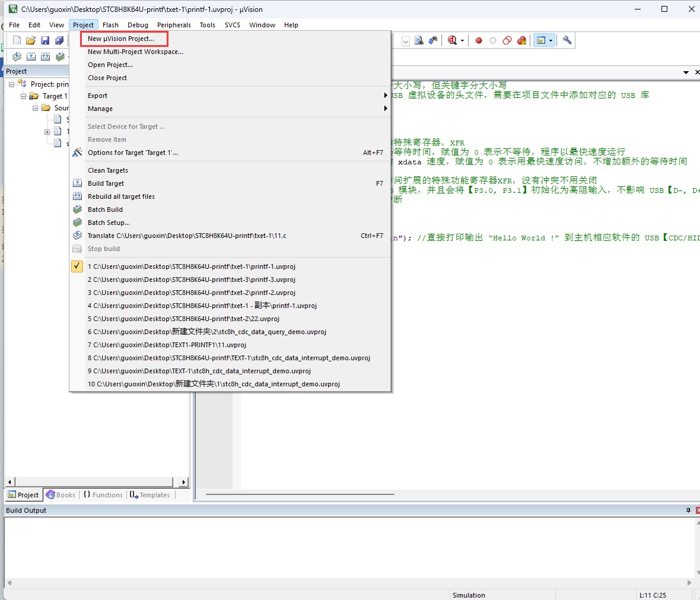Open the Debug menu
Viewport: 700px width, 600px height.
(138, 25)
